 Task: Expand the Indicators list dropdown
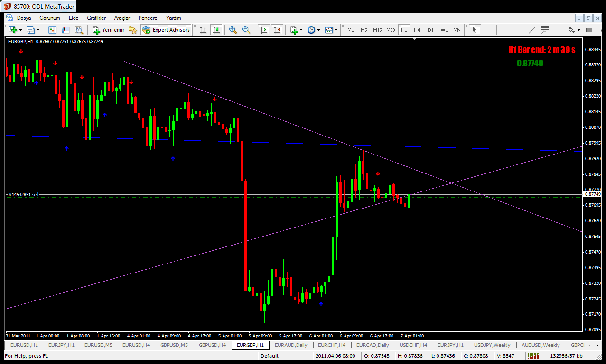[x=297, y=30]
